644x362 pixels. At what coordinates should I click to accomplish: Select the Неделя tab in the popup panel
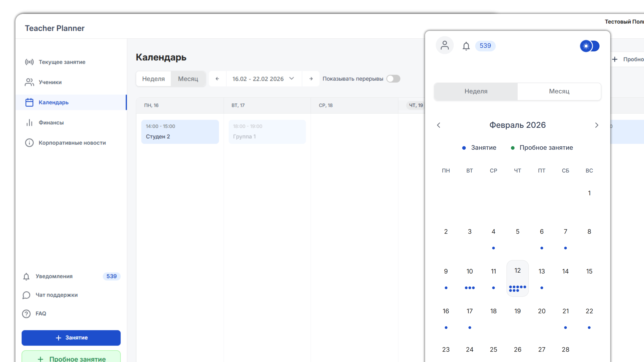476,91
